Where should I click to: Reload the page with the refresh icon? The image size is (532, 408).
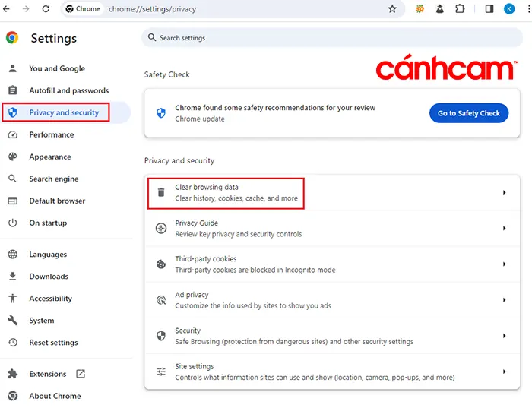point(46,9)
